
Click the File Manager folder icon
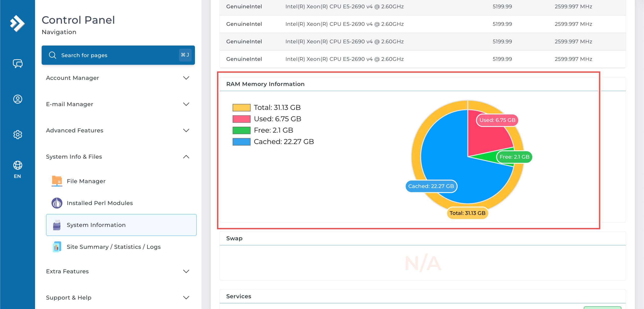57,181
